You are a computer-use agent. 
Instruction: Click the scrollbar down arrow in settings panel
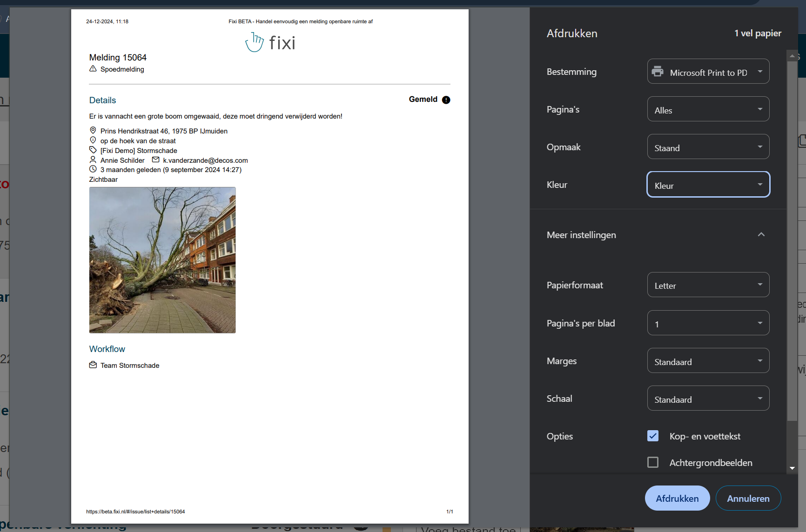coord(792,468)
